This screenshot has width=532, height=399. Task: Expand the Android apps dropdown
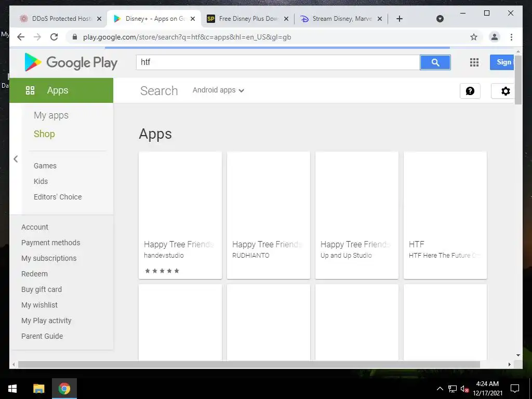(218, 90)
